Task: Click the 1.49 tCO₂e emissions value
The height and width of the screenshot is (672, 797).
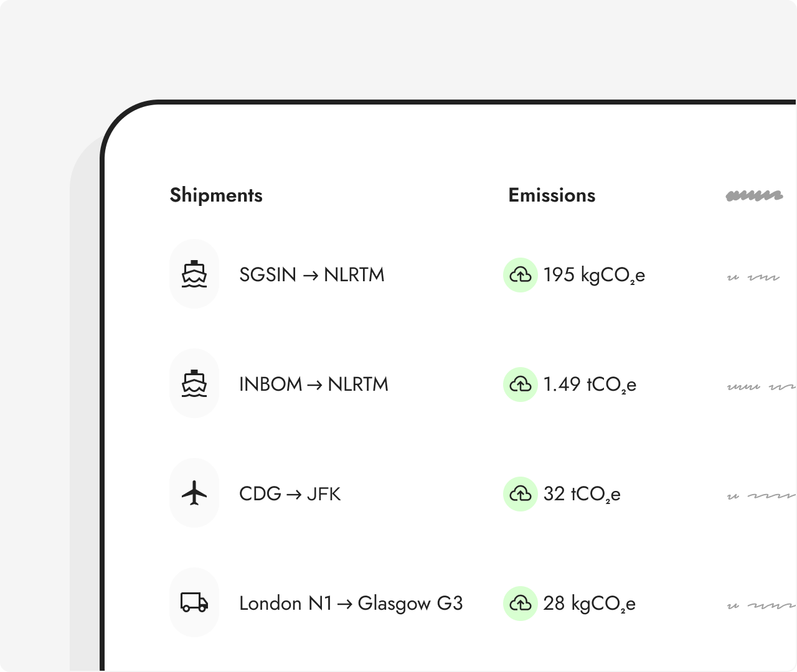Action: coord(590,384)
